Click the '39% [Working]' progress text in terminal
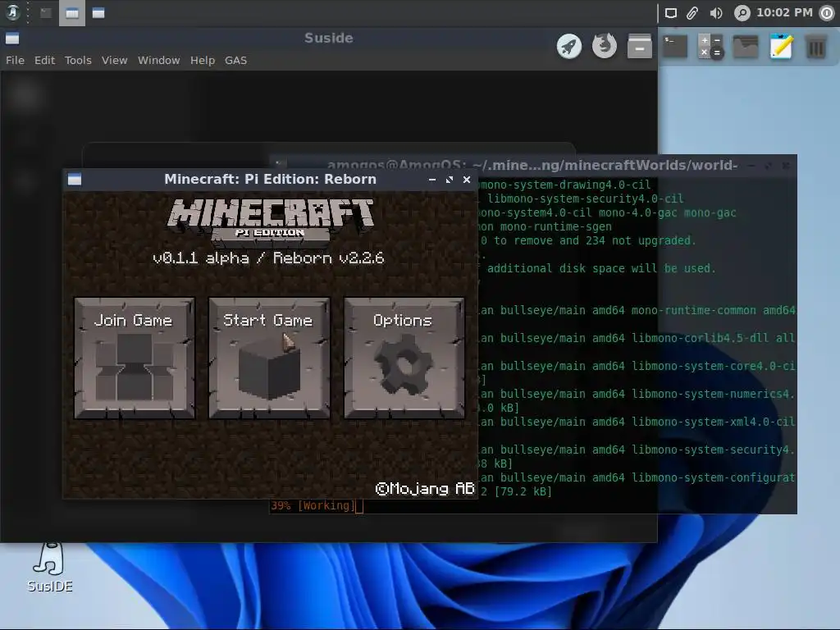This screenshot has width=840, height=630. pyautogui.click(x=313, y=505)
